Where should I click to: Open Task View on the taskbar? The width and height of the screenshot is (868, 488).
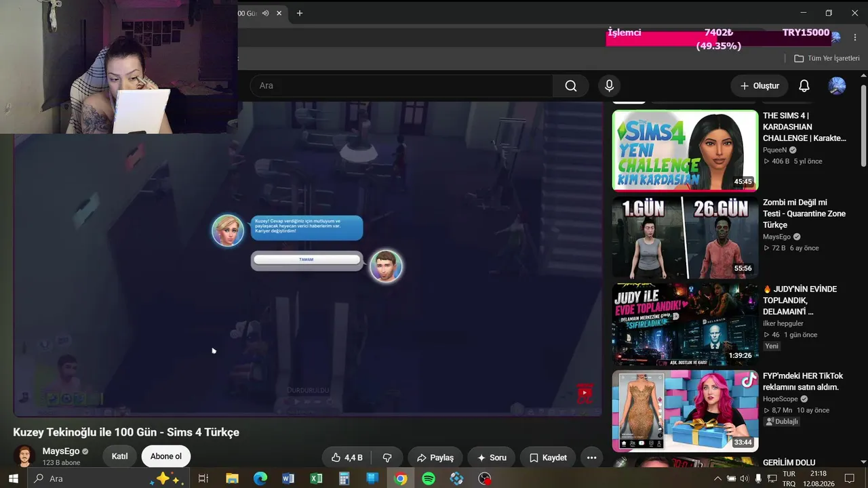pyautogui.click(x=203, y=479)
